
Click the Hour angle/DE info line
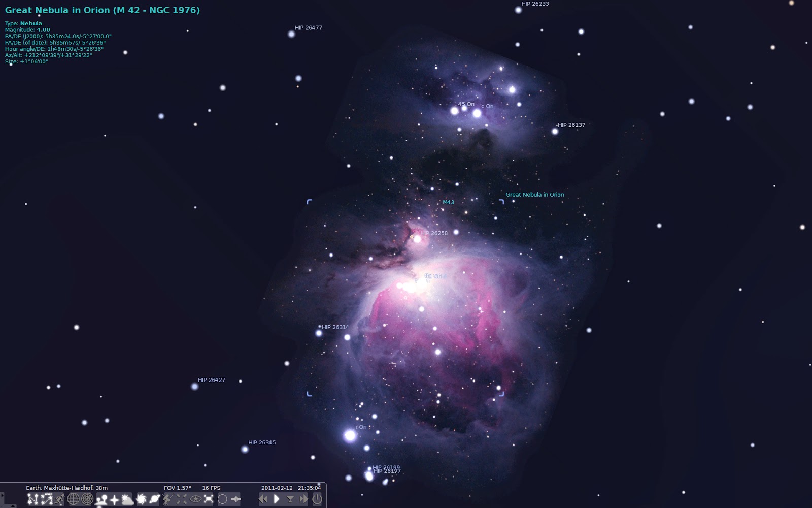coord(54,49)
